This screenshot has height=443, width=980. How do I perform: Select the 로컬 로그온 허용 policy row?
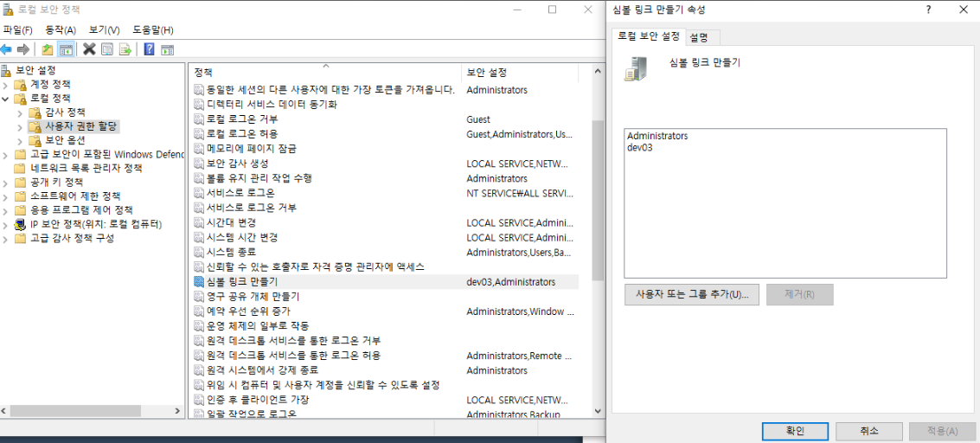384,134
